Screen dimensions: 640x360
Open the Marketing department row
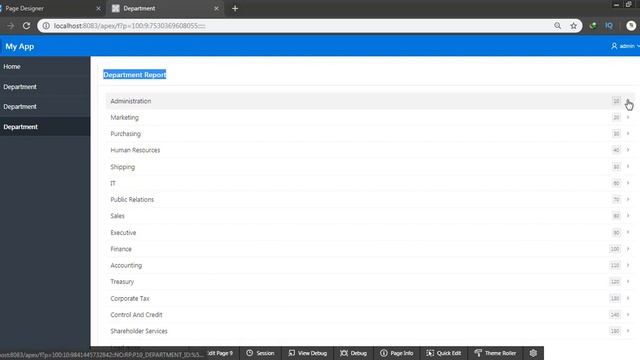pos(370,118)
